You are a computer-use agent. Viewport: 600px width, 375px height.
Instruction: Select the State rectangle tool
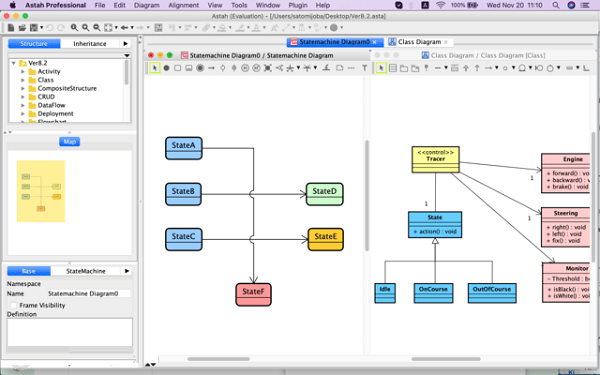tap(178, 68)
